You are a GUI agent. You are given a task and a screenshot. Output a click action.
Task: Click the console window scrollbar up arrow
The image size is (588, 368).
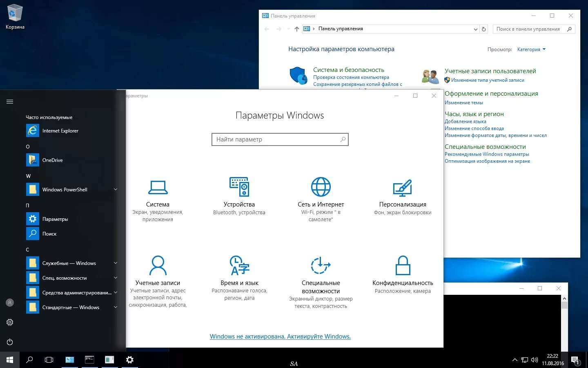coord(564,298)
